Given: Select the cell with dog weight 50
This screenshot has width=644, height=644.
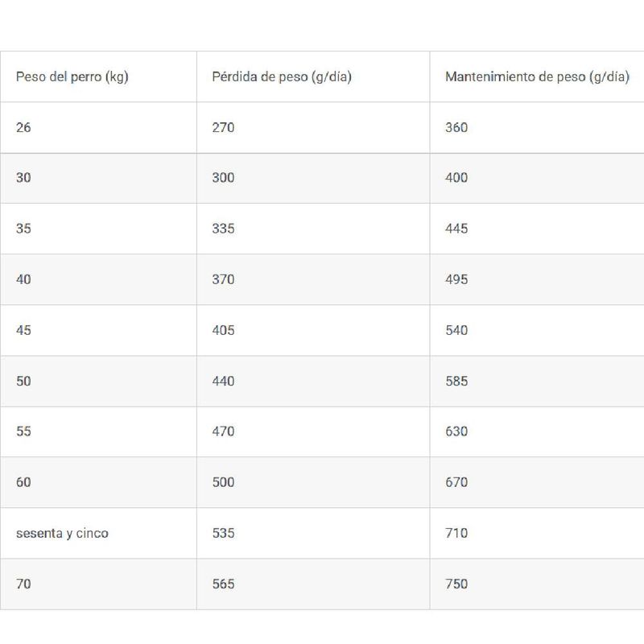Looking at the screenshot, I should [23, 381].
